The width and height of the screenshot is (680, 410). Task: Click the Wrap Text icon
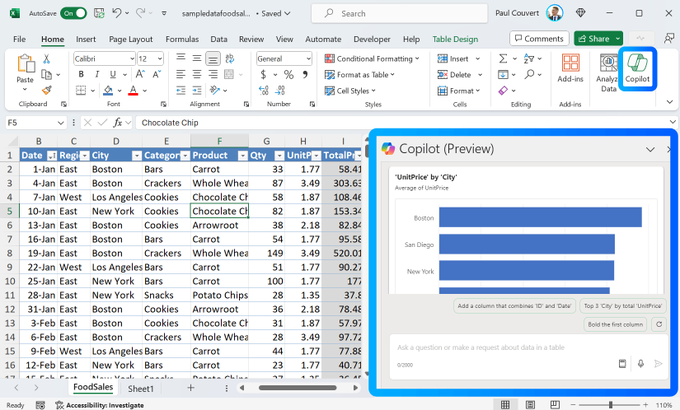tap(230, 58)
